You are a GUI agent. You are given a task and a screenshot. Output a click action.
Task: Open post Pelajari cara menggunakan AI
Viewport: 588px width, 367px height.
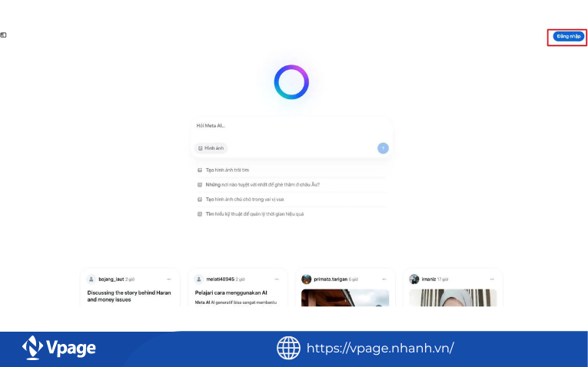[231, 293]
